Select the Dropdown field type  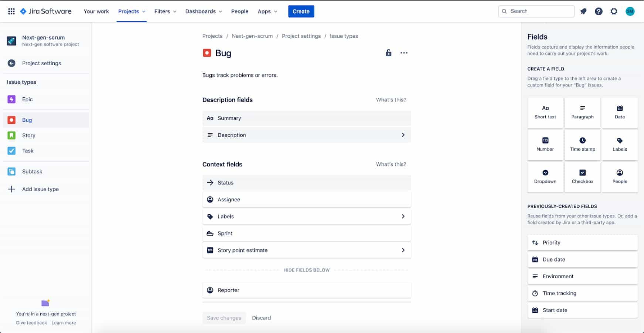(x=545, y=176)
